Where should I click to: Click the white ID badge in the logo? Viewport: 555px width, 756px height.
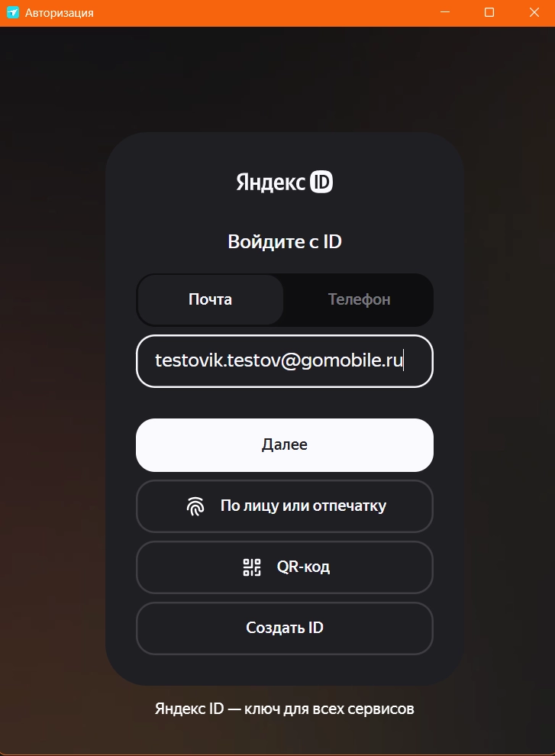click(x=321, y=183)
